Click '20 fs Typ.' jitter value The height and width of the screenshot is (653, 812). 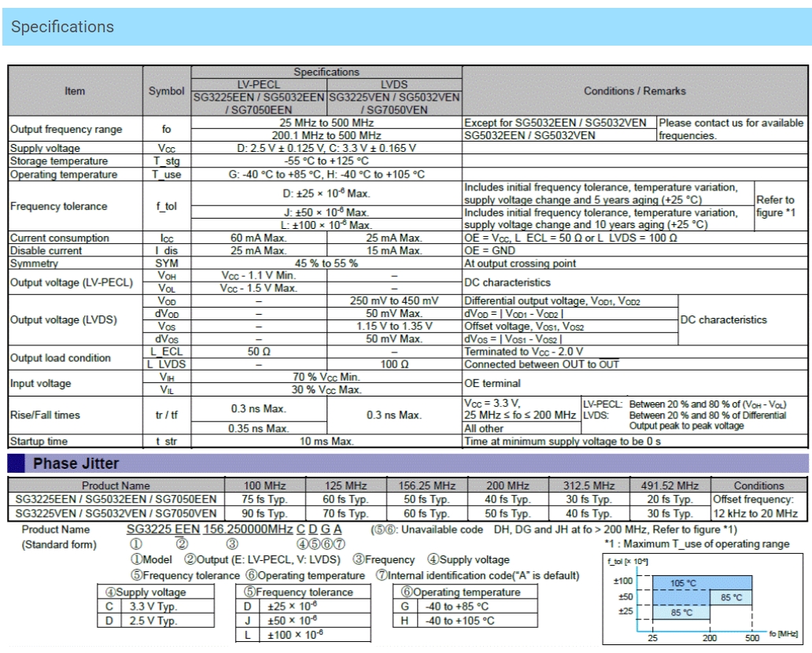tap(670, 500)
